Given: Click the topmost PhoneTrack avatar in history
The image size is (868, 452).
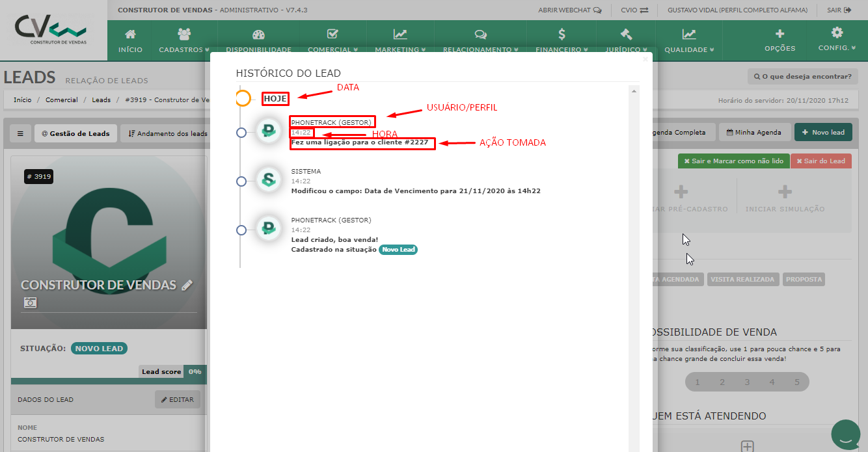Looking at the screenshot, I should click(267, 131).
